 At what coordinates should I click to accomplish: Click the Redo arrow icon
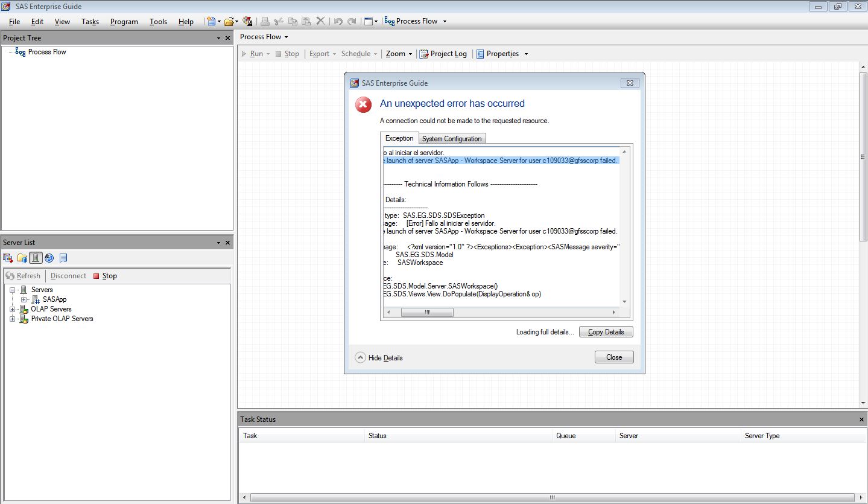coord(352,21)
